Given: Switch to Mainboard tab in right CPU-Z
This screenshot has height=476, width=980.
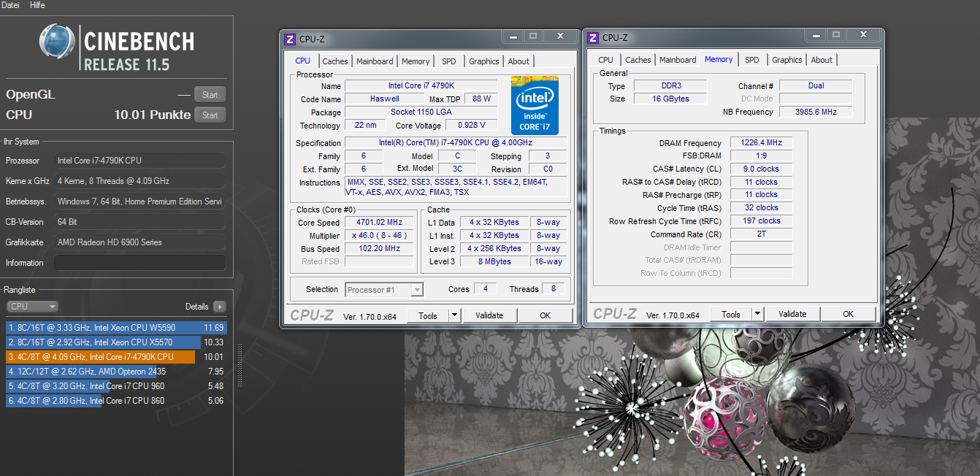Looking at the screenshot, I should click(678, 60).
